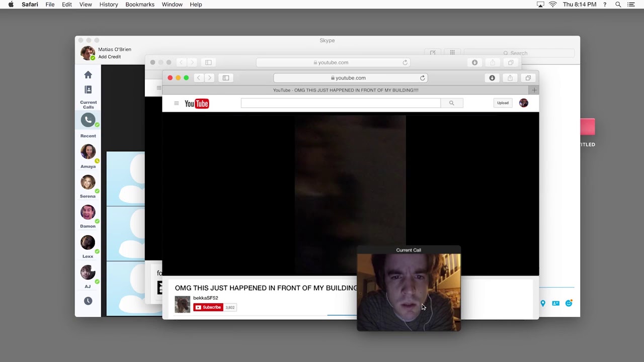Image resolution: width=644 pixels, height=362 pixels.
Task: Click the Share button in front Safari window
Action: tap(510, 78)
